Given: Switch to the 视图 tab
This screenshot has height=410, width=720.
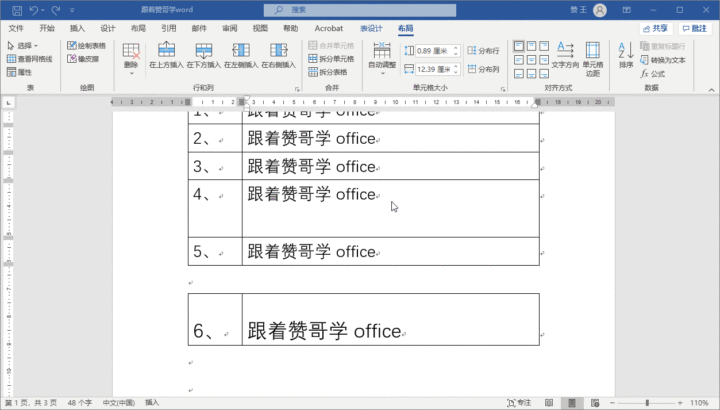Looking at the screenshot, I should [x=260, y=28].
